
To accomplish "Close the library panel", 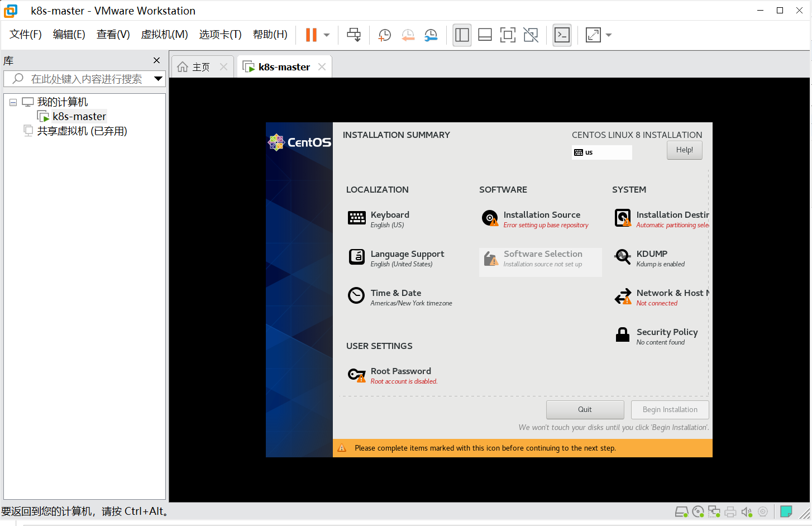I will (x=156, y=60).
